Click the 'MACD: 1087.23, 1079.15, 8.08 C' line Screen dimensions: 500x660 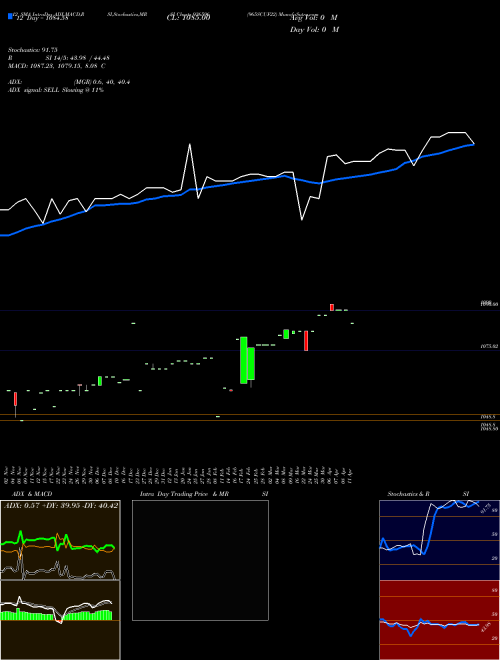pos(57,66)
